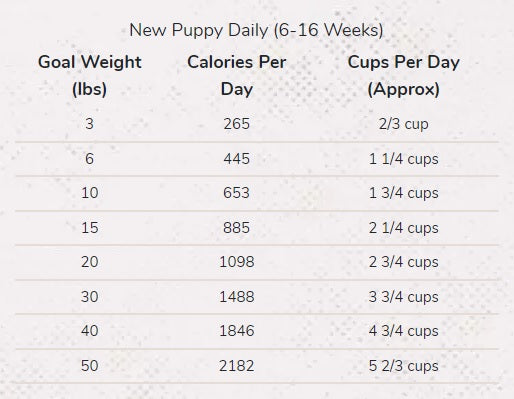
Task: Select the Goal Weight (lbs) column header
Action: [90, 76]
